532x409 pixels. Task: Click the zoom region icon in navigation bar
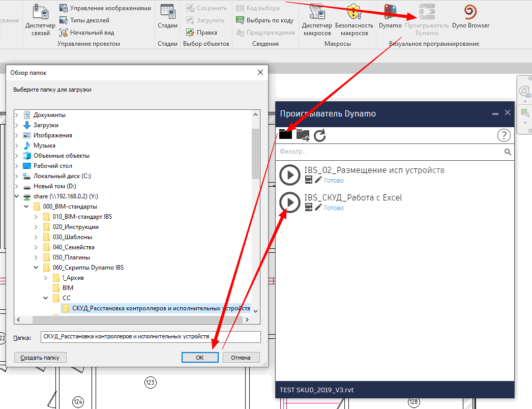pos(524,113)
